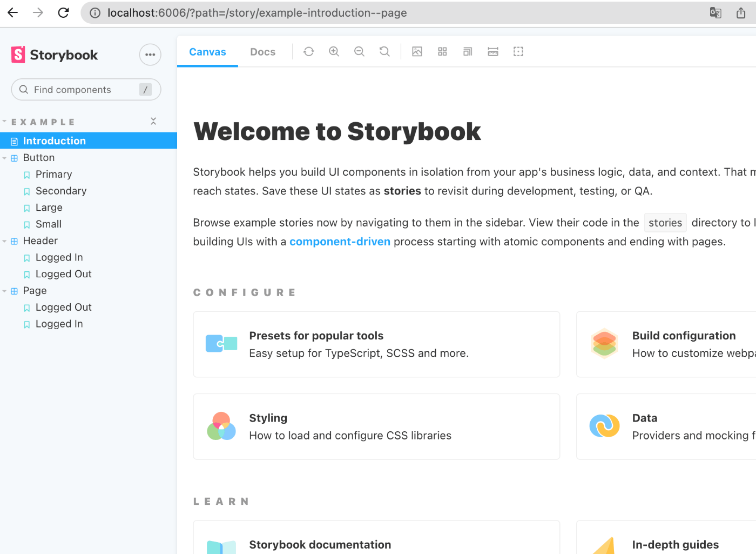Screen dimensions: 756x554
Task: Open the Storybook documentation card
Action: (x=376, y=537)
